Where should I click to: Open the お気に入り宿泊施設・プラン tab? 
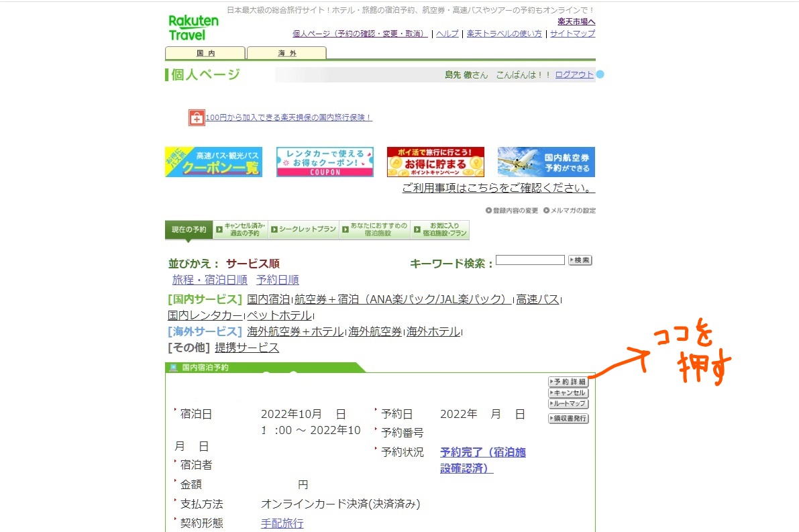(440, 229)
